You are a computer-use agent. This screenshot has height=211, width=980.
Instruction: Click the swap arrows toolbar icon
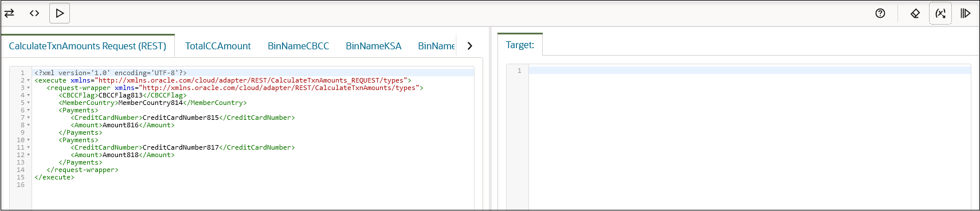(x=9, y=13)
